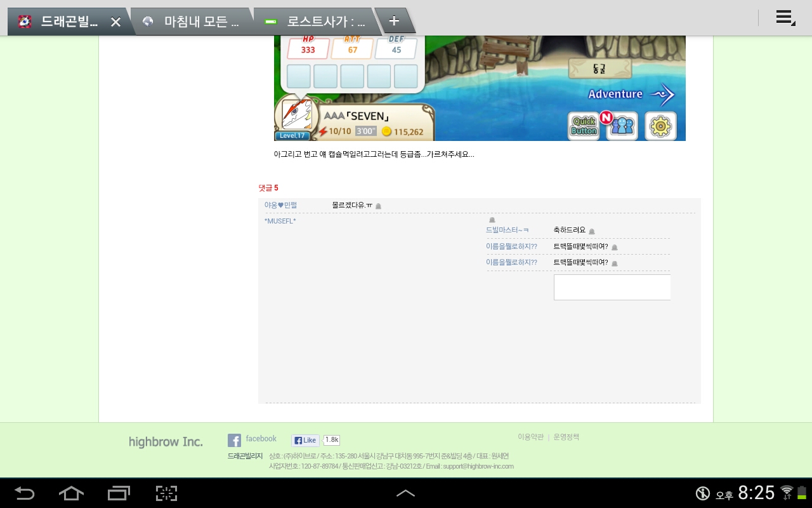
Task: Open the facebook page link
Action: tap(261, 439)
